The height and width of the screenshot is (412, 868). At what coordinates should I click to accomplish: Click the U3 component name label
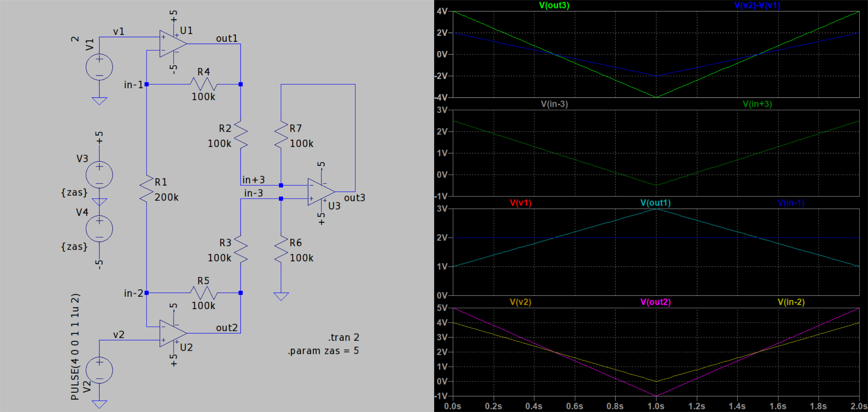click(x=334, y=206)
